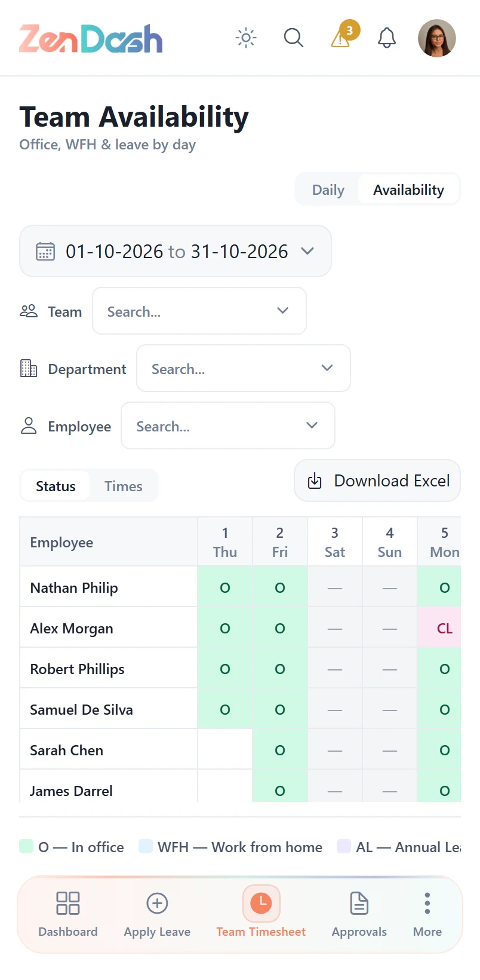Select the Availability view tab
The width and height of the screenshot is (480, 980).
(408, 189)
